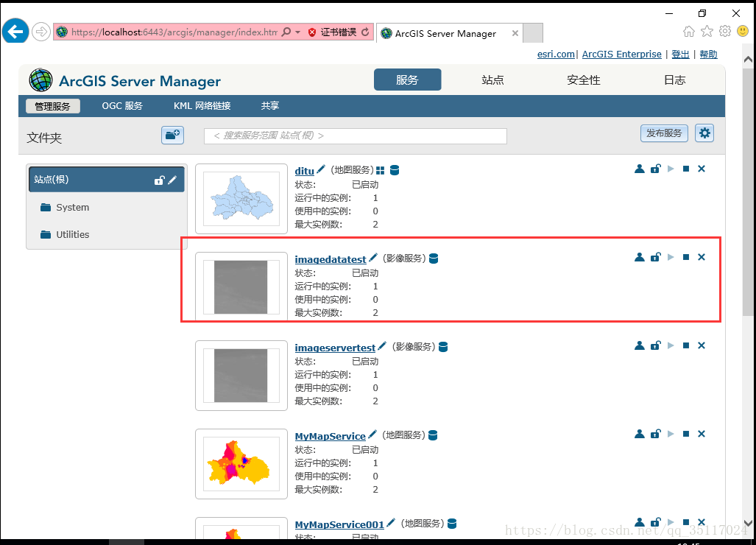This screenshot has width=756, height=545.
Task: Select the 管理服务 sub-tab
Action: tap(52, 106)
